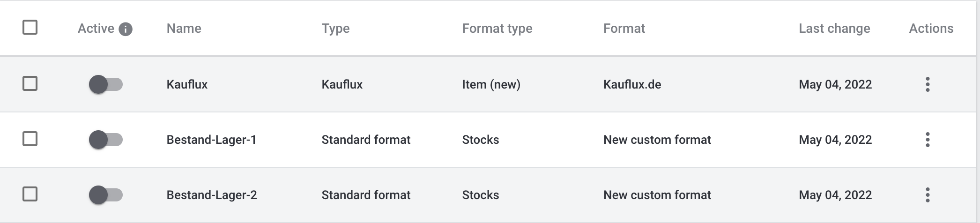This screenshot has width=980, height=223.
Task: Tick the select-all checkbox in header
Action: (x=30, y=27)
